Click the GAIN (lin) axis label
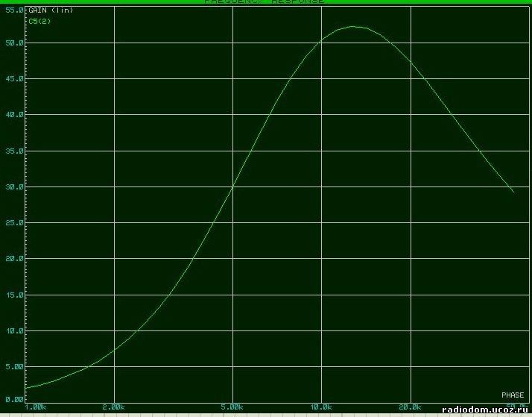Screen dimensions: 532x417 tap(51, 10)
